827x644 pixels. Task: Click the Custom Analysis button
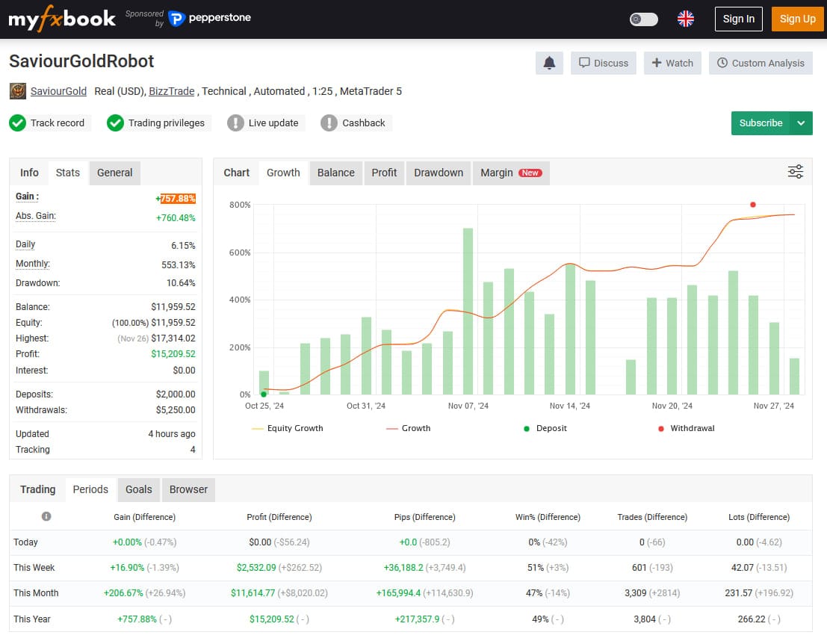[761, 64]
